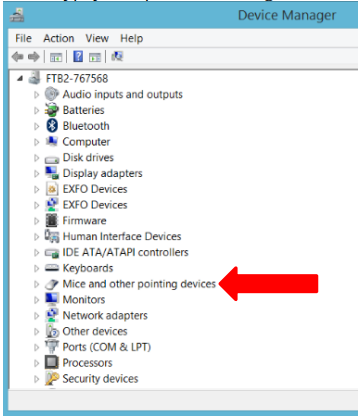Expand the Keyboards category
This screenshot has width=362, height=418.
[36, 268]
